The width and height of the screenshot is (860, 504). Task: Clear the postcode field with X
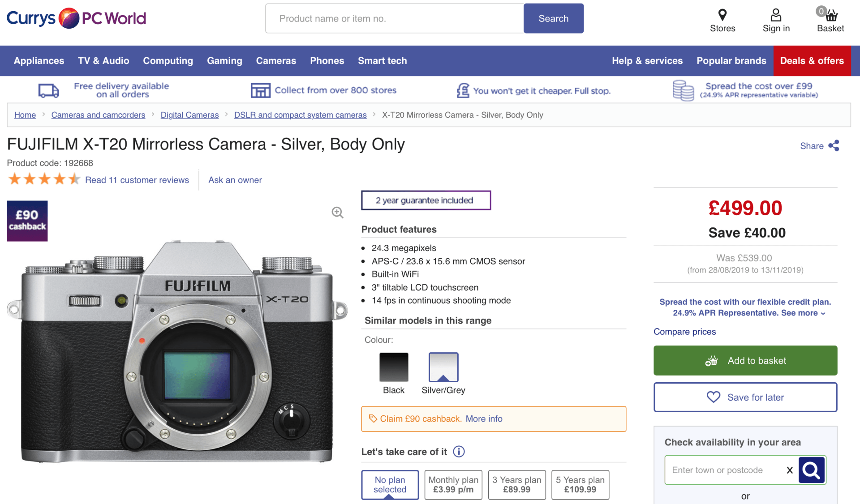(x=790, y=470)
